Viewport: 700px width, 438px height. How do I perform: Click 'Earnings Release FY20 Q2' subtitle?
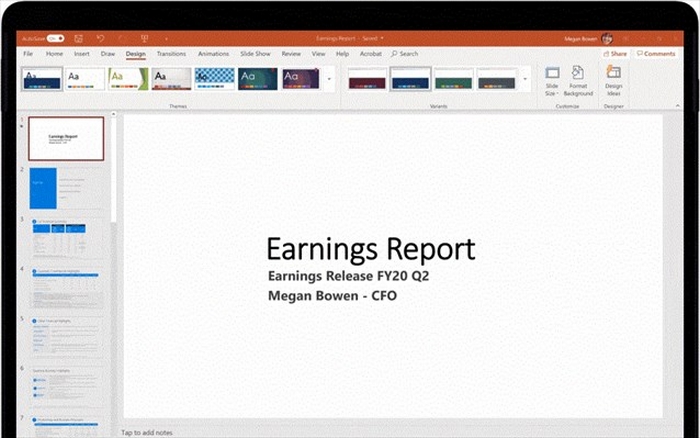pyautogui.click(x=348, y=276)
